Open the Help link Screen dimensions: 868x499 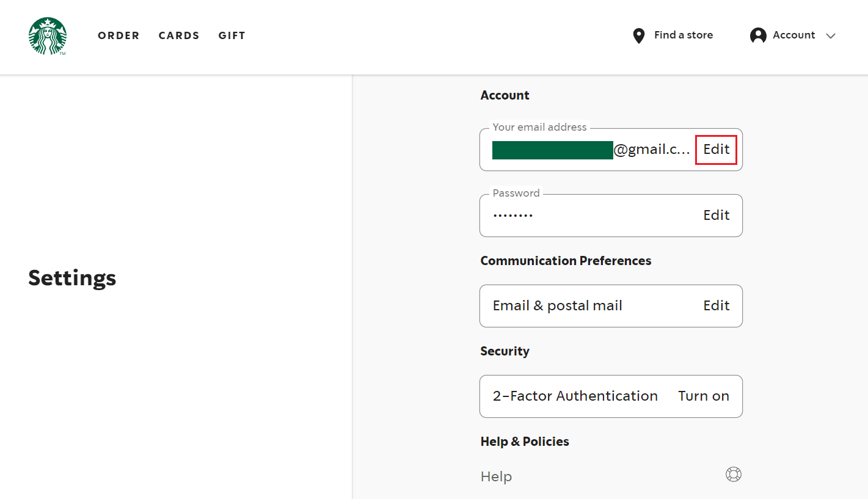(496, 476)
